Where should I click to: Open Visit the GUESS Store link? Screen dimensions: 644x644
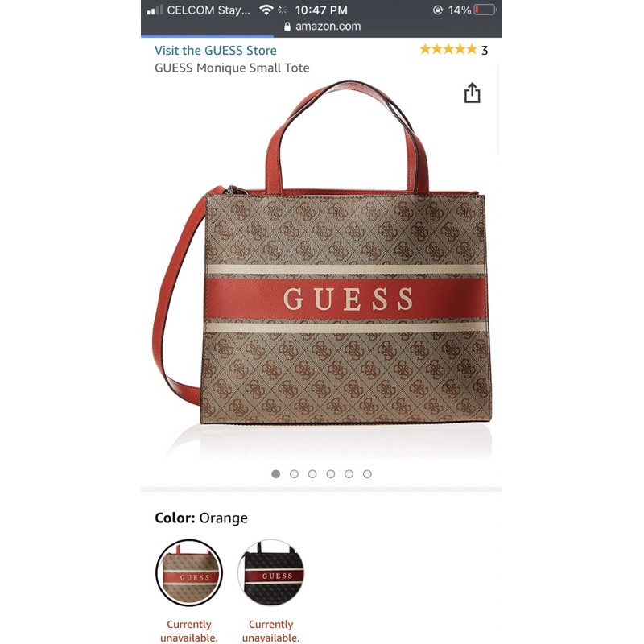coord(216,51)
